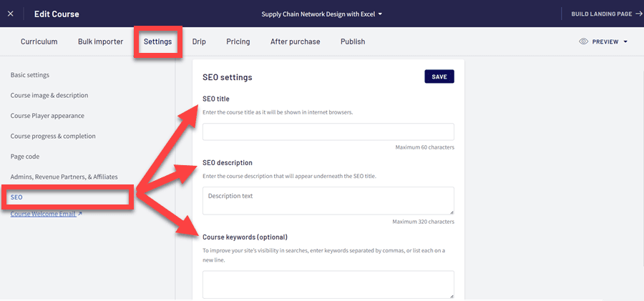This screenshot has width=644, height=301.
Task: Switch to the After purchase tab
Action: click(x=296, y=41)
